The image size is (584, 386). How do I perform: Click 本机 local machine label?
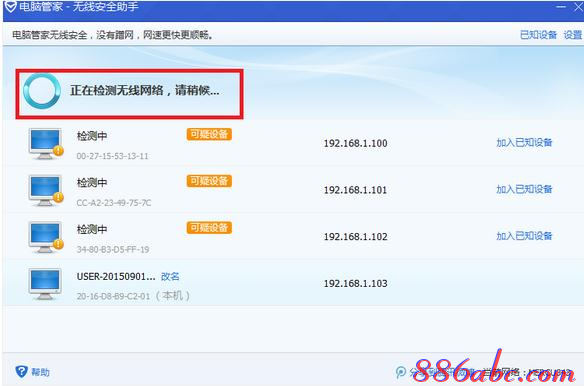(173, 296)
